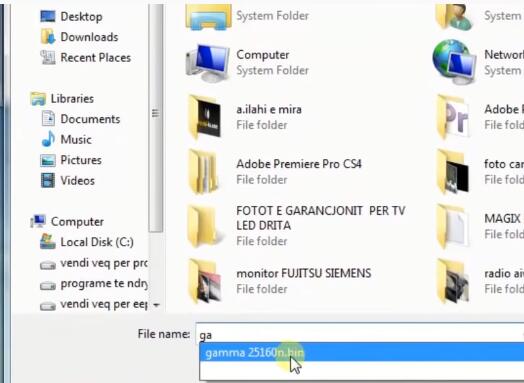Select the 'a.ilahi e mira' folder icon
The width and height of the screenshot is (524, 383).
205,117
